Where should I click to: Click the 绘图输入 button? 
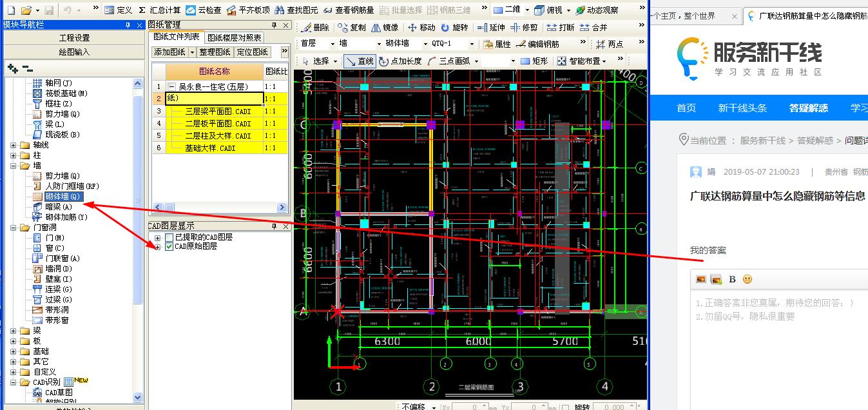click(x=74, y=52)
